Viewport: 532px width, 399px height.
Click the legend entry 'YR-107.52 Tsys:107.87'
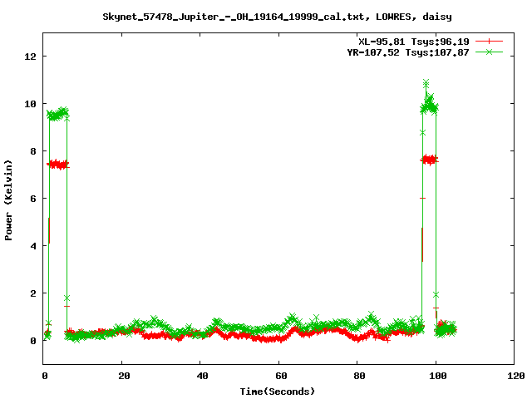click(408, 52)
